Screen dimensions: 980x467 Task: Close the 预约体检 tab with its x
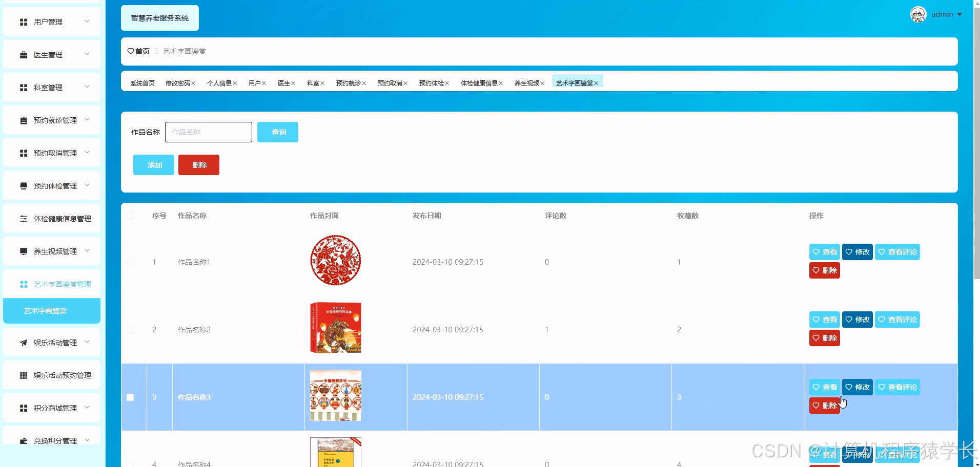(x=447, y=83)
